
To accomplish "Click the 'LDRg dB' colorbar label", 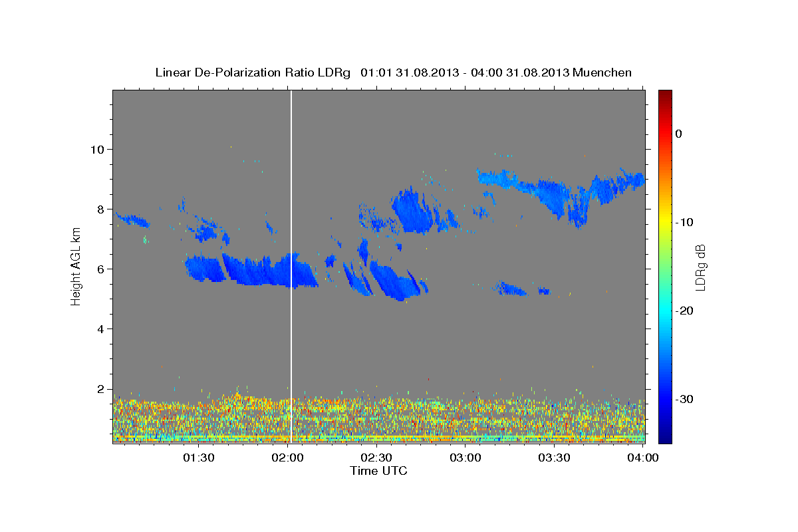I will (x=700, y=267).
